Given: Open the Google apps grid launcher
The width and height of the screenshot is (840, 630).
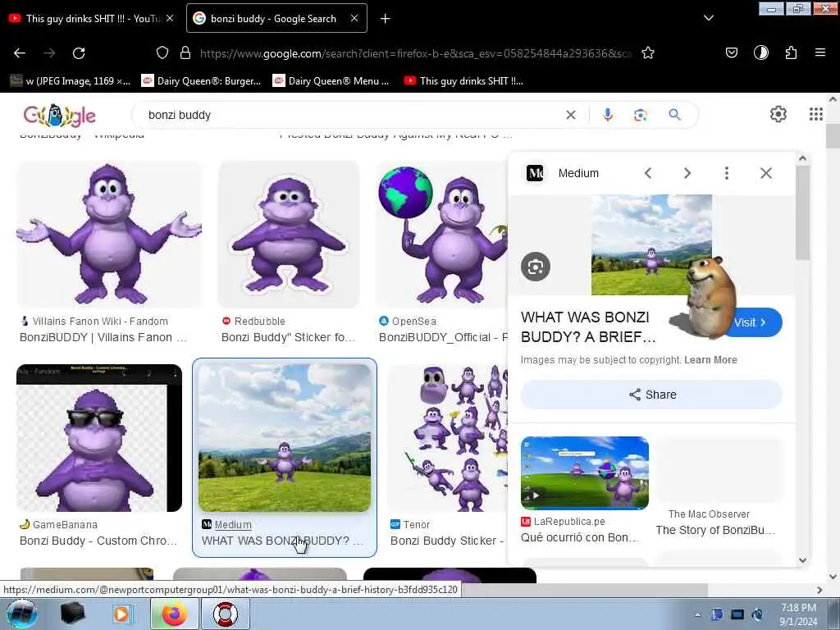Looking at the screenshot, I should click(x=816, y=114).
